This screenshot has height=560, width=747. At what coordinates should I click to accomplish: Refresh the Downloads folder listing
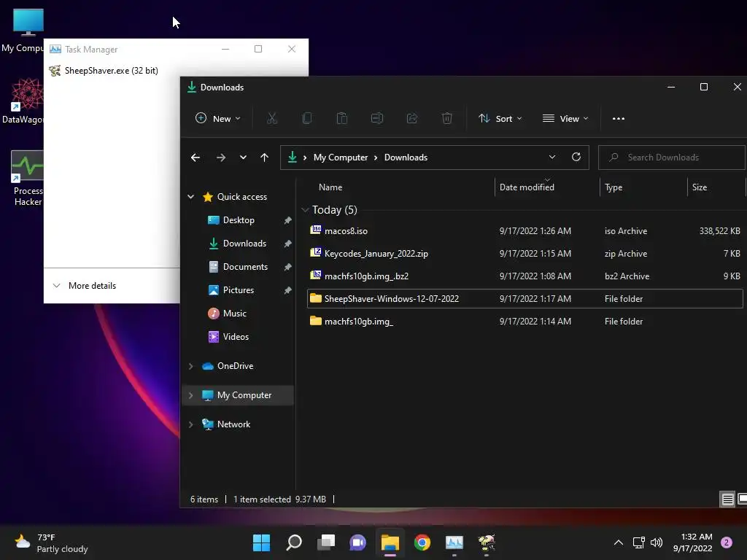576,157
